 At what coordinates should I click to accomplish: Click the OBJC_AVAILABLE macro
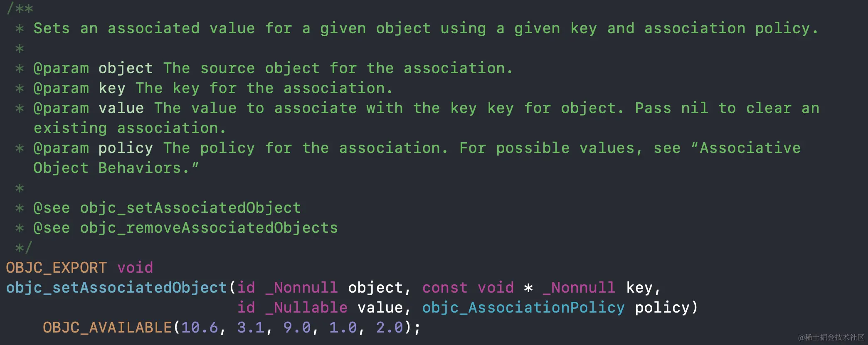pyautogui.click(x=107, y=328)
